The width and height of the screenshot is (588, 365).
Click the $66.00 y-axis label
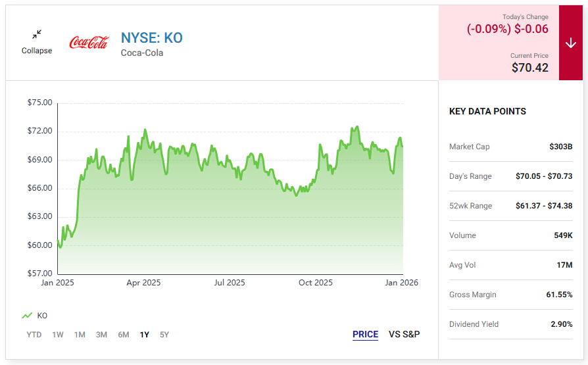[39, 188]
